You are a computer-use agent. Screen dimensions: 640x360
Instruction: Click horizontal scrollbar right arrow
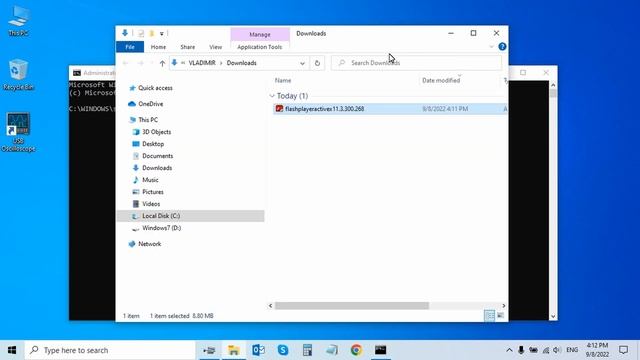click(x=504, y=306)
